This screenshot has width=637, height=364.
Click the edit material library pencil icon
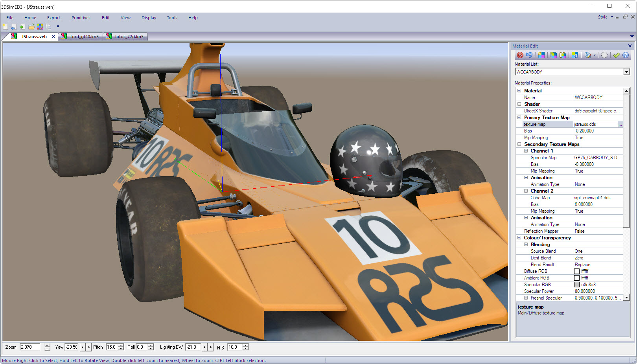click(588, 55)
